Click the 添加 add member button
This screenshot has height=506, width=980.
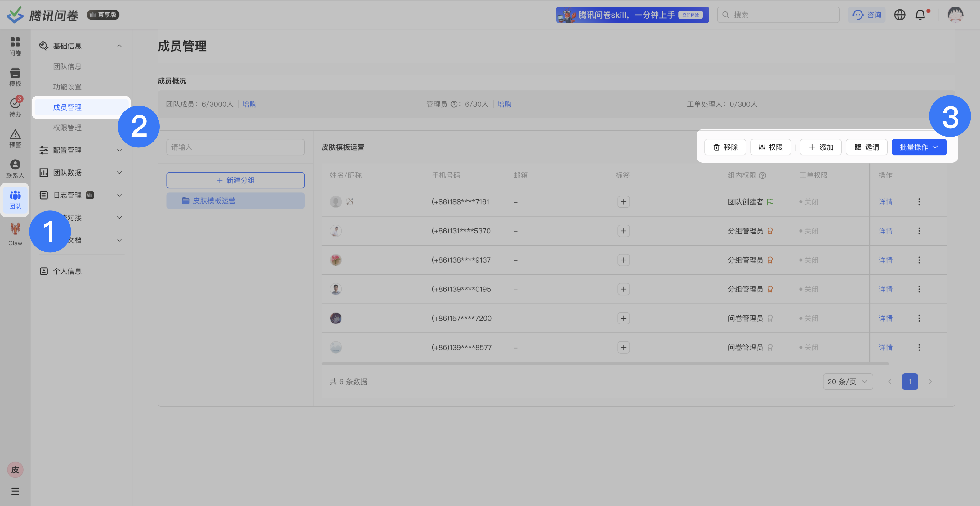tap(821, 147)
